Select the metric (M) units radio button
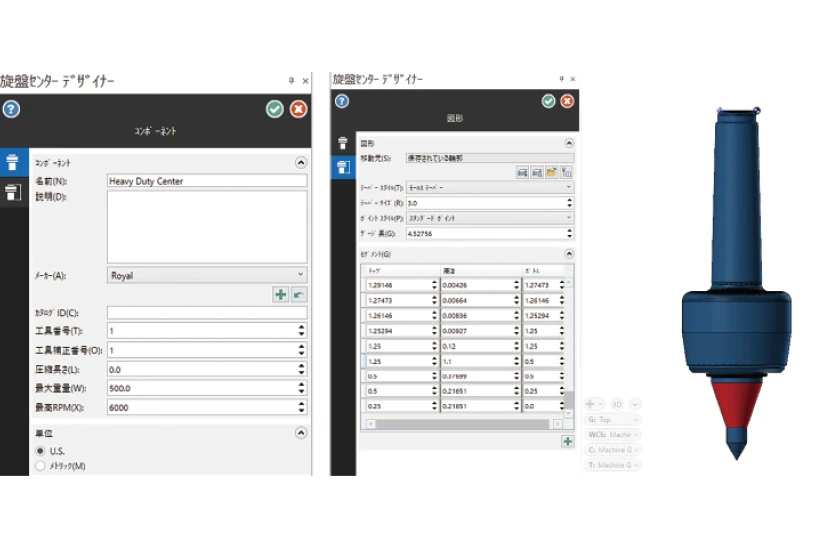Viewport: 814px width, 548px height. coord(41,465)
